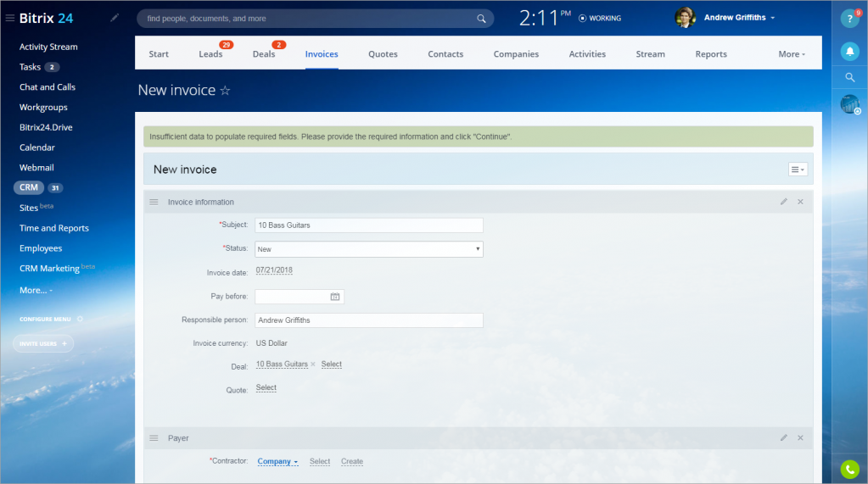Image resolution: width=868 pixels, height=484 pixels.
Task: Open Sites beta in sidebar
Action: coord(36,208)
